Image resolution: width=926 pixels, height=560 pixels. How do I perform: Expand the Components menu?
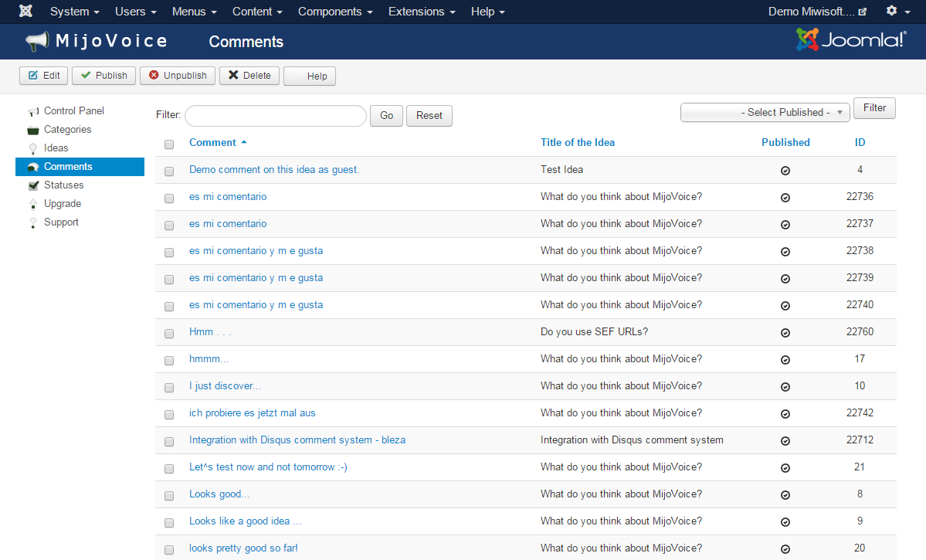coord(334,12)
